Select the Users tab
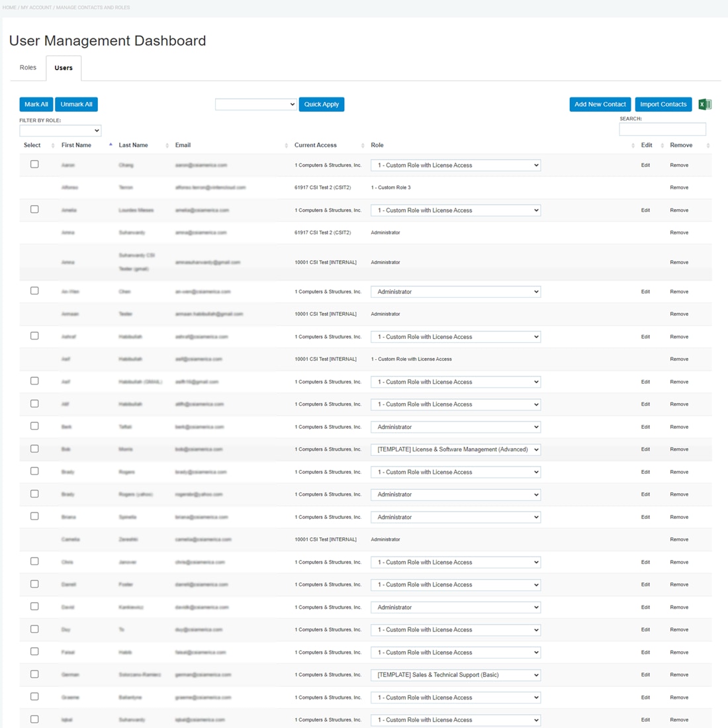The height and width of the screenshot is (728, 728). click(x=64, y=68)
